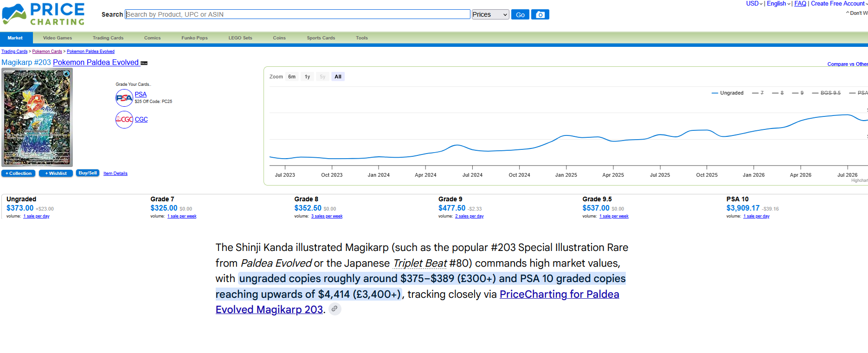The image size is (868, 353).
Task: Select the 6m chart zoom option
Action: [x=292, y=77]
